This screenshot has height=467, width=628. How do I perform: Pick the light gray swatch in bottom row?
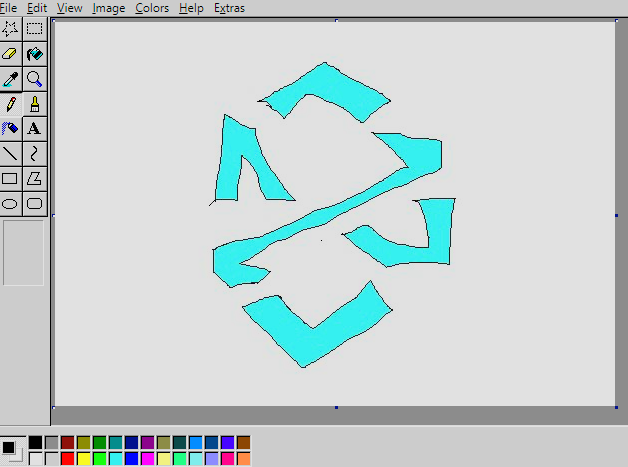point(52,459)
